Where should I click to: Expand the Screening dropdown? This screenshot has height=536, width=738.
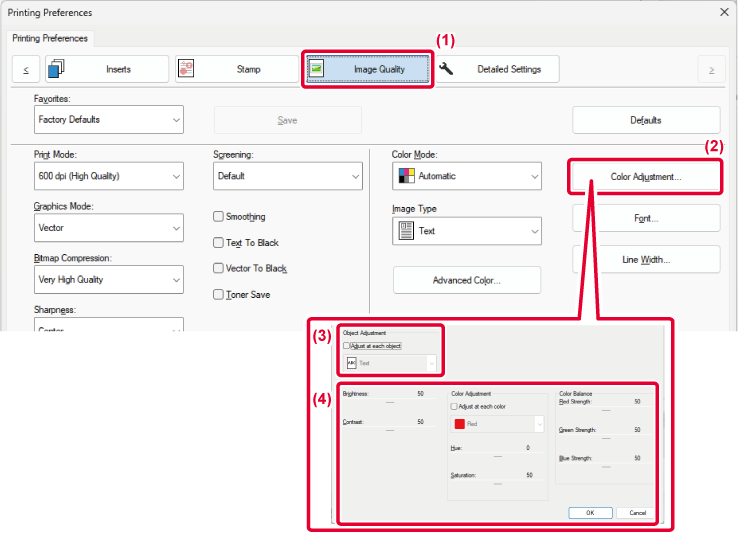287,176
